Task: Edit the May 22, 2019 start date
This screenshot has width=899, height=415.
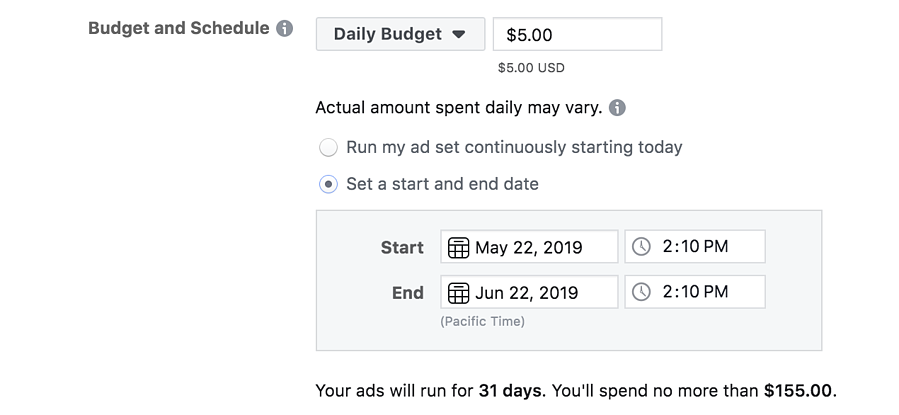Action: click(543, 247)
